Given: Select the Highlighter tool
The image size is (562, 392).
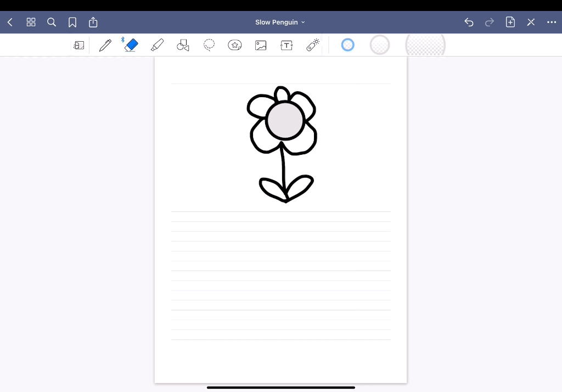Looking at the screenshot, I should [158, 45].
